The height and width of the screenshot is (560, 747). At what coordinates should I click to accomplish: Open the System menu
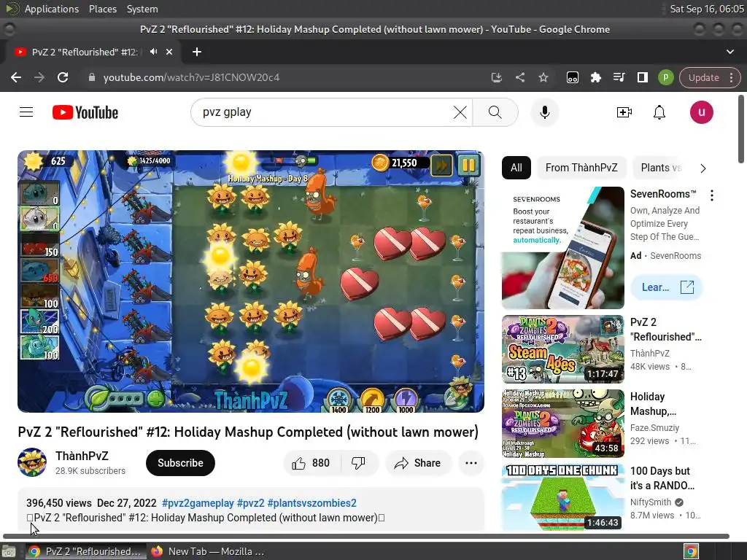(142, 9)
